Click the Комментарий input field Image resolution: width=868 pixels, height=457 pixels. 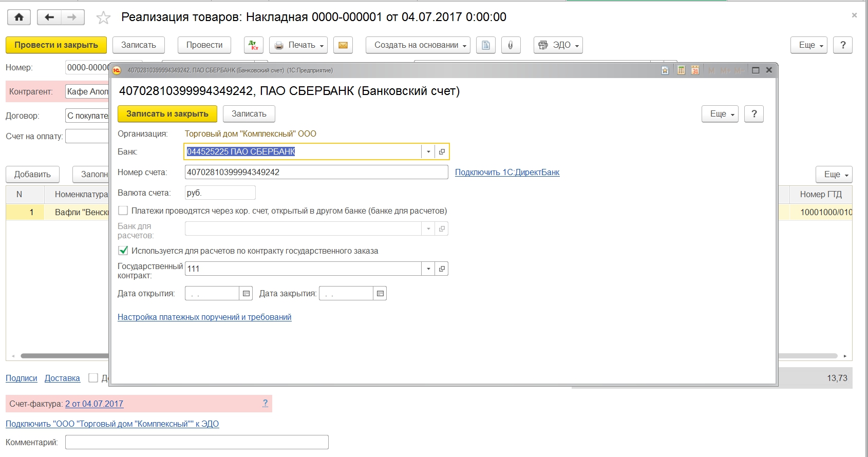click(x=197, y=442)
